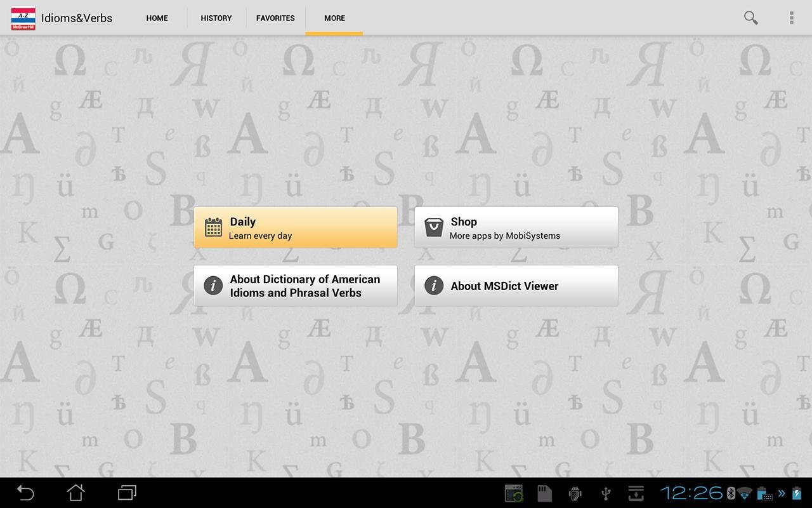Image resolution: width=812 pixels, height=508 pixels.
Task: Switch to the HISTORY tab
Action: pos(216,18)
